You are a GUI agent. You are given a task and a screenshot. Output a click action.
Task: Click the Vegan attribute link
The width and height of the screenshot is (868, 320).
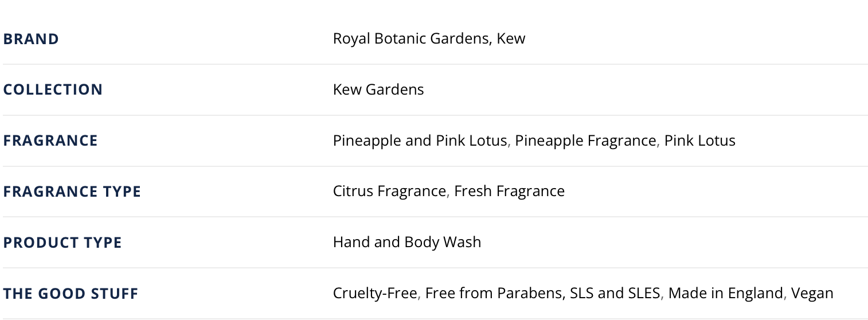click(x=812, y=293)
